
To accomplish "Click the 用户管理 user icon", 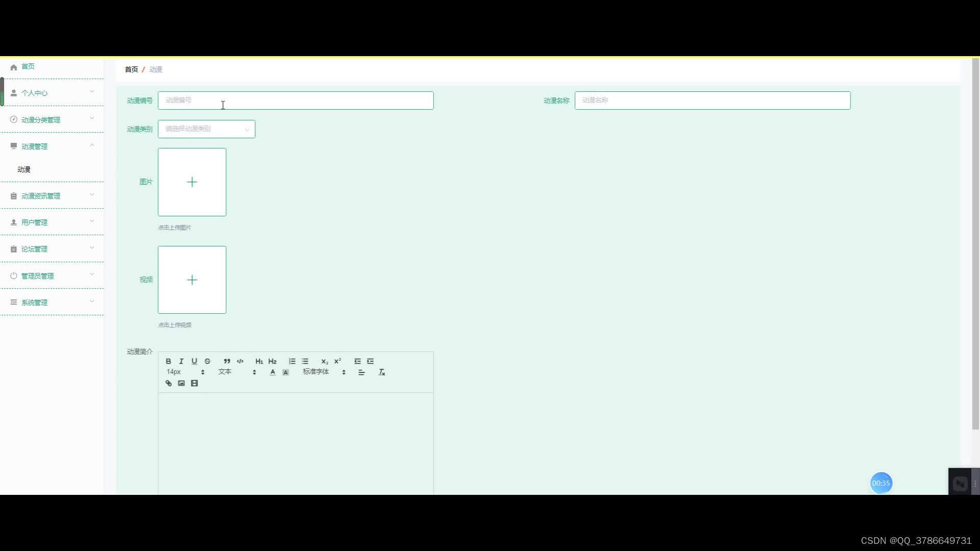I will click(14, 222).
